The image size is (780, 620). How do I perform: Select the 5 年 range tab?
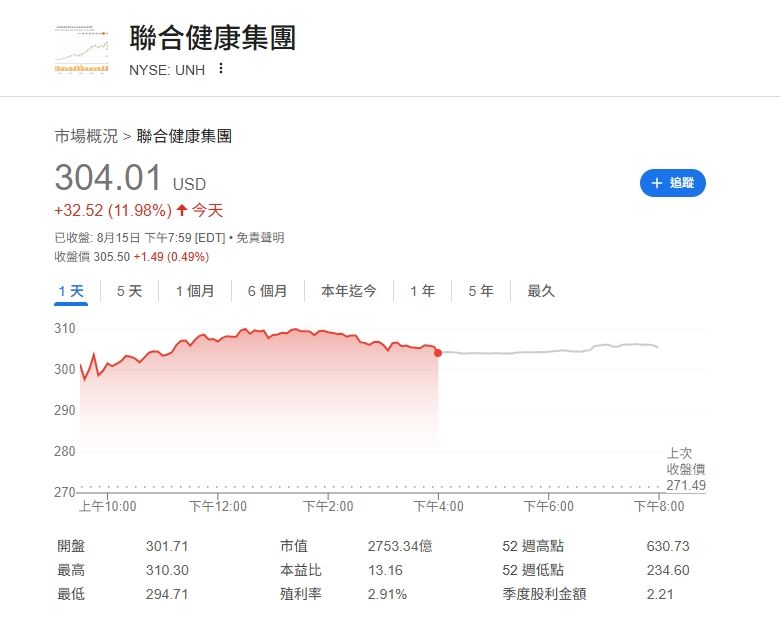pyautogui.click(x=481, y=291)
